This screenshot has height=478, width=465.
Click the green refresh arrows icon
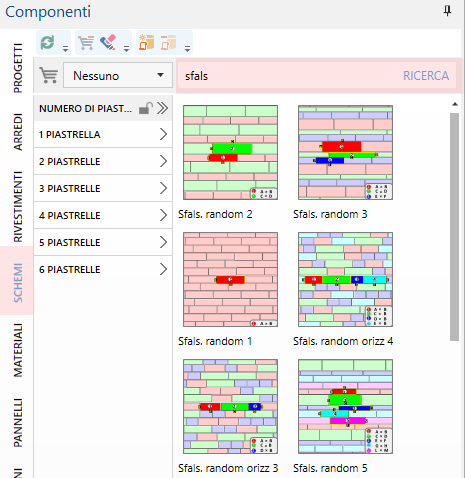pos(47,43)
